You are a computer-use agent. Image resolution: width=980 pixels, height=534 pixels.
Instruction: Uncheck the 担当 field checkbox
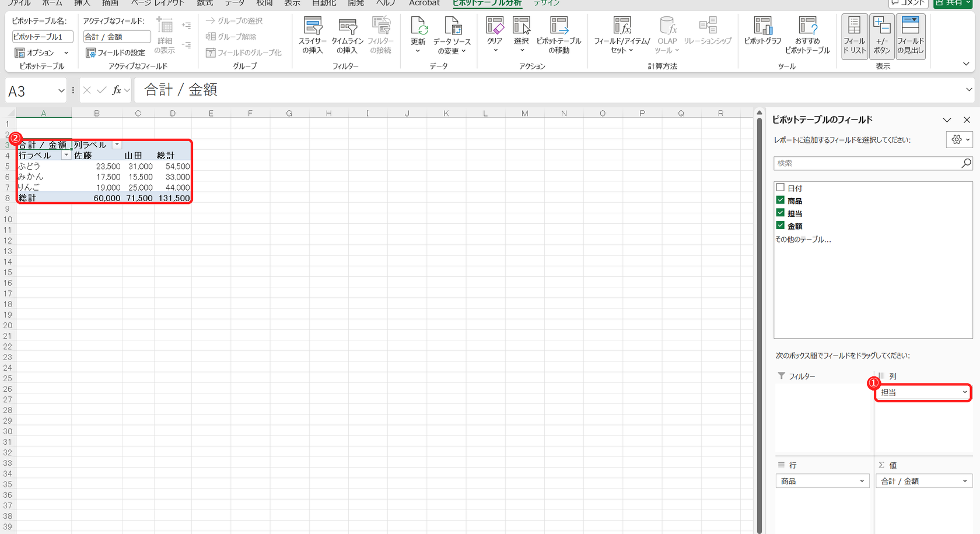(x=780, y=213)
